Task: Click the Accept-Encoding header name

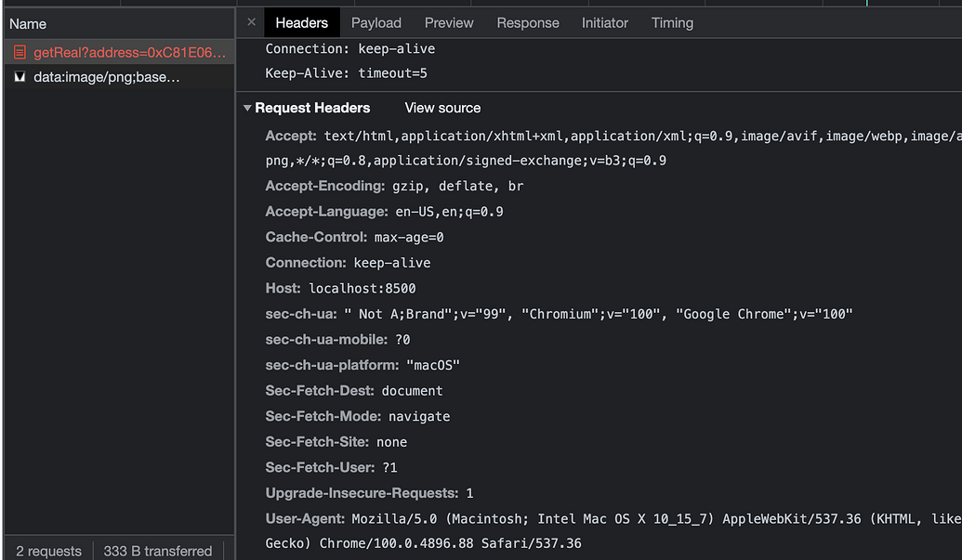Action: 325,186
